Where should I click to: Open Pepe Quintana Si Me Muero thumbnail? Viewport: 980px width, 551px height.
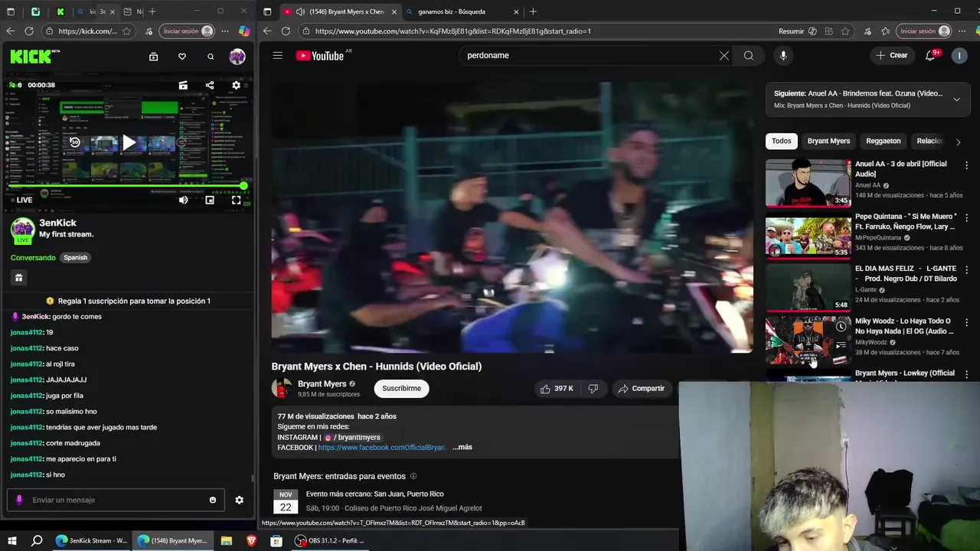click(808, 235)
